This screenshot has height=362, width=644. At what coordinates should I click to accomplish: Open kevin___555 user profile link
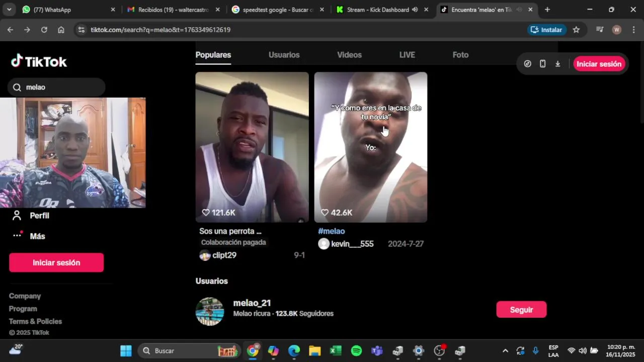pos(352,244)
